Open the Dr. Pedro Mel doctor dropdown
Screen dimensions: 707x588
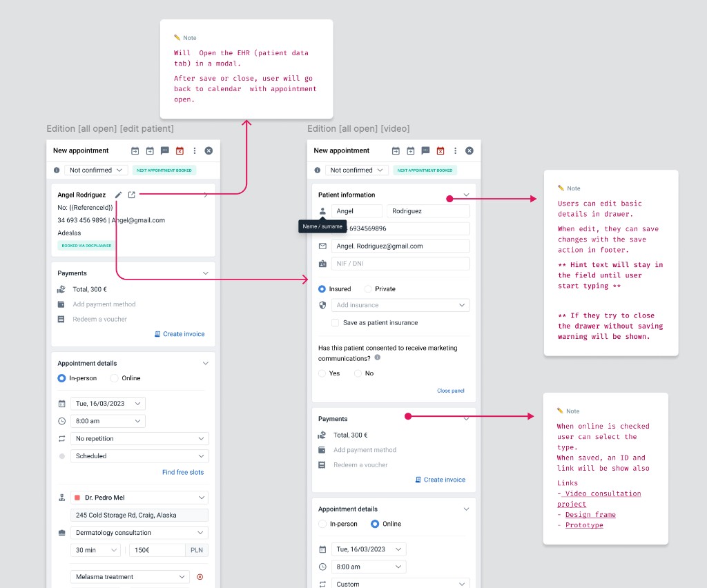coord(139,498)
